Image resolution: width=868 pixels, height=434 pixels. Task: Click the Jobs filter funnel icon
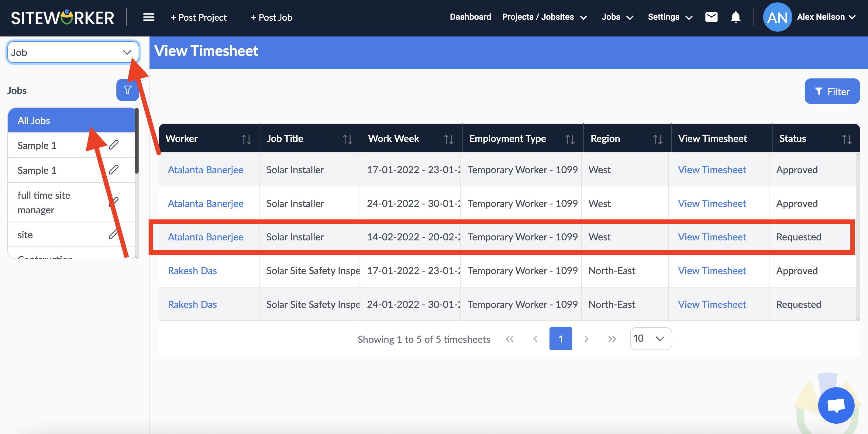[127, 90]
